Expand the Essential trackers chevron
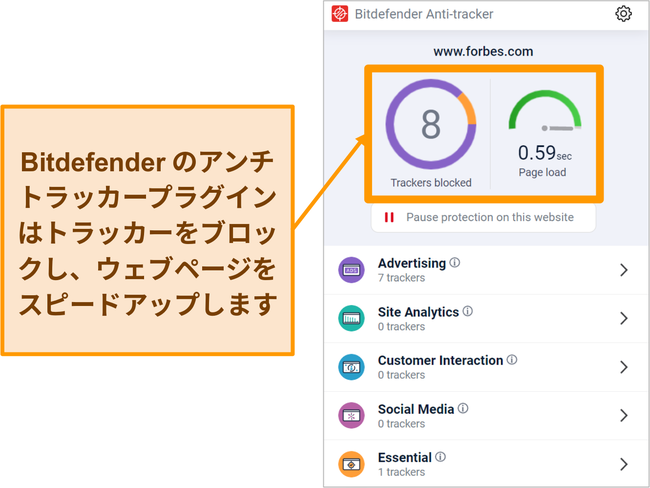The height and width of the screenshot is (488, 650). click(x=623, y=464)
